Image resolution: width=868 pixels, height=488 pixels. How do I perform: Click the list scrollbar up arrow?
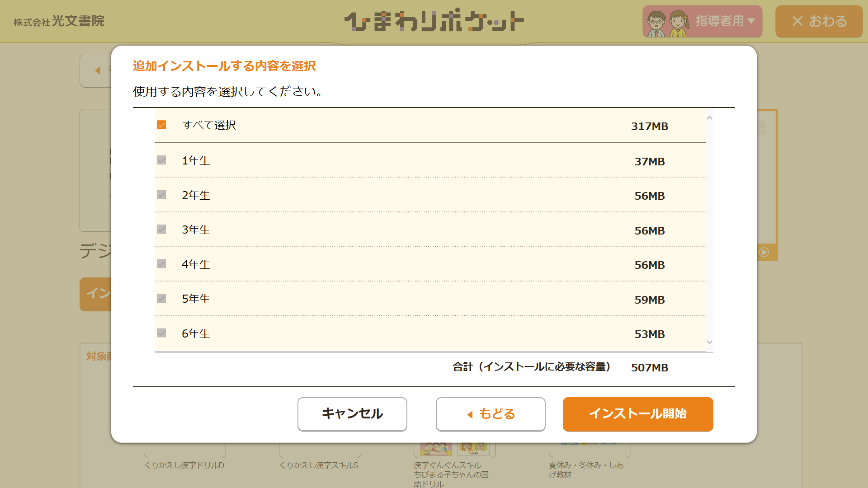click(x=709, y=118)
